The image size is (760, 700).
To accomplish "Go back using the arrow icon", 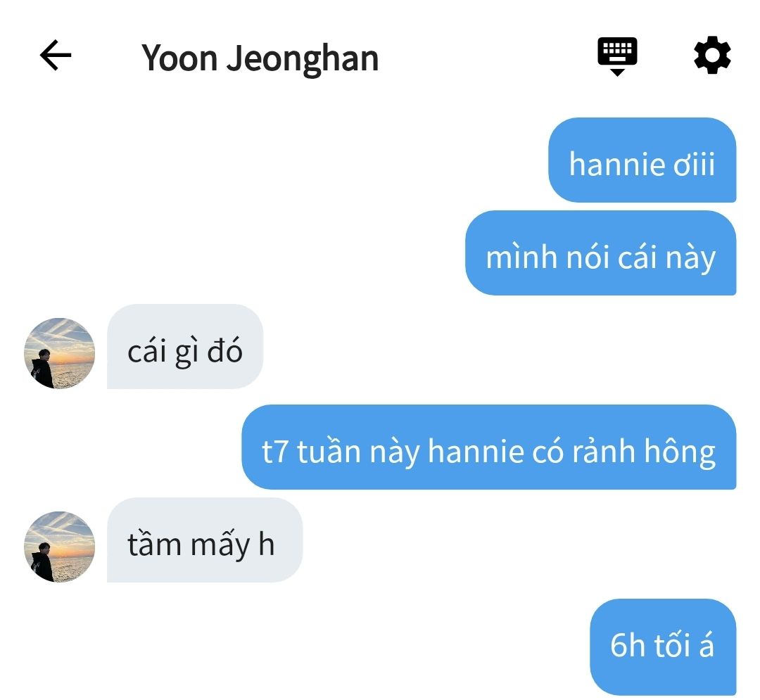I will 56,55.
